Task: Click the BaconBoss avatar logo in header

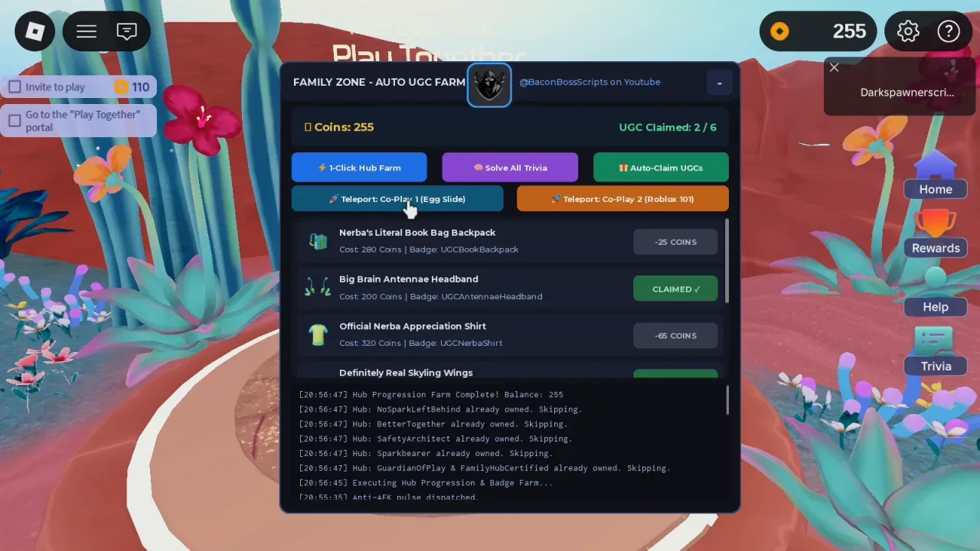Action: click(489, 84)
